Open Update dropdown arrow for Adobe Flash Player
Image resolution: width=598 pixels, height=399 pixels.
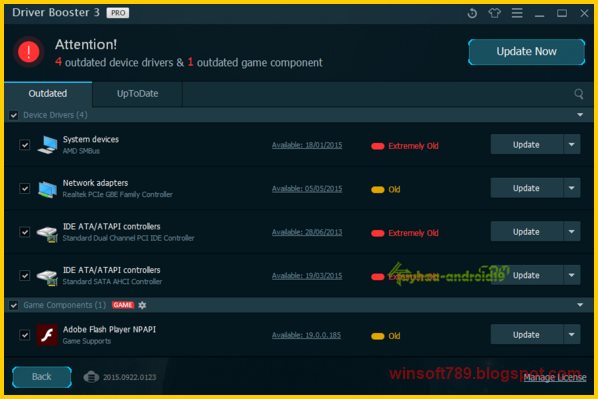572,335
